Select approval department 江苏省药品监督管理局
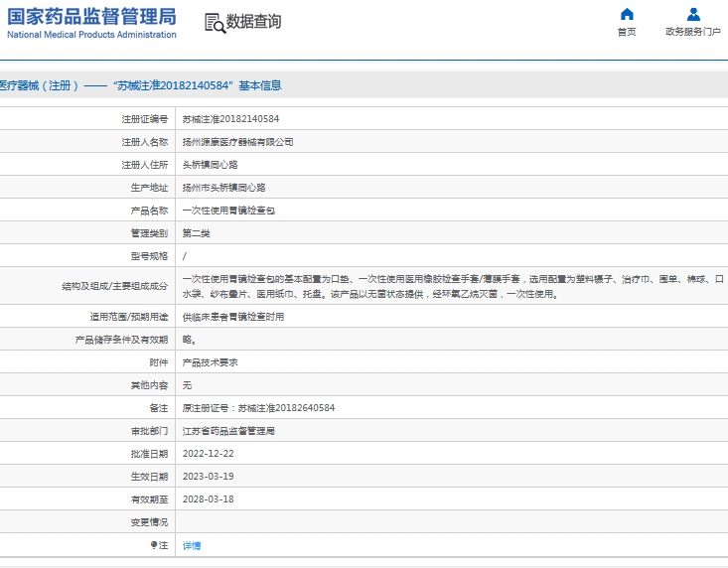 point(228,431)
